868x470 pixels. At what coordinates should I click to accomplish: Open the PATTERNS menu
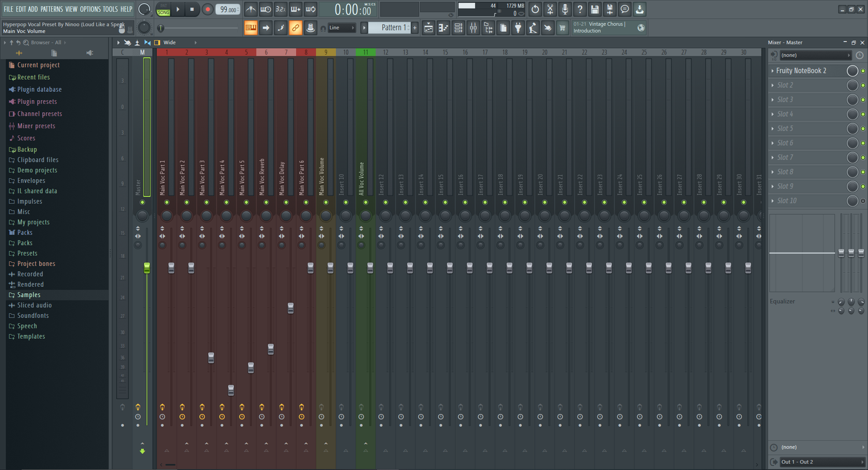coord(52,9)
